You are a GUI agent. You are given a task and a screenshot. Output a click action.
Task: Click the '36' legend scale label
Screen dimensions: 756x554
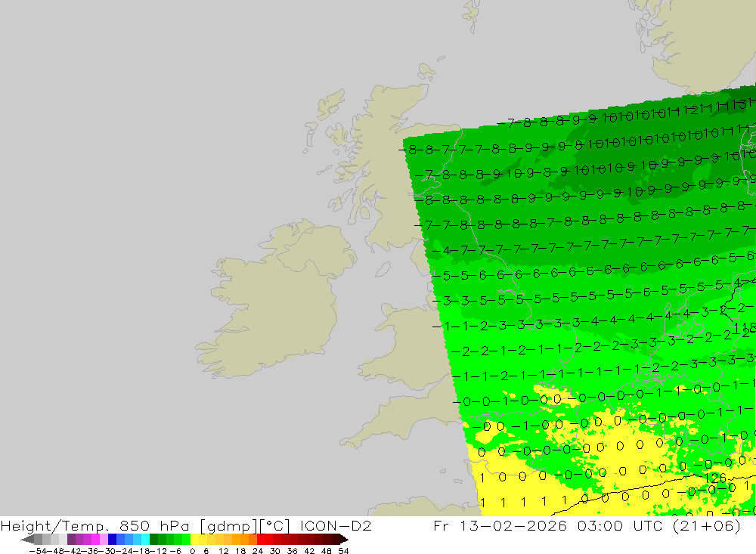click(x=292, y=551)
